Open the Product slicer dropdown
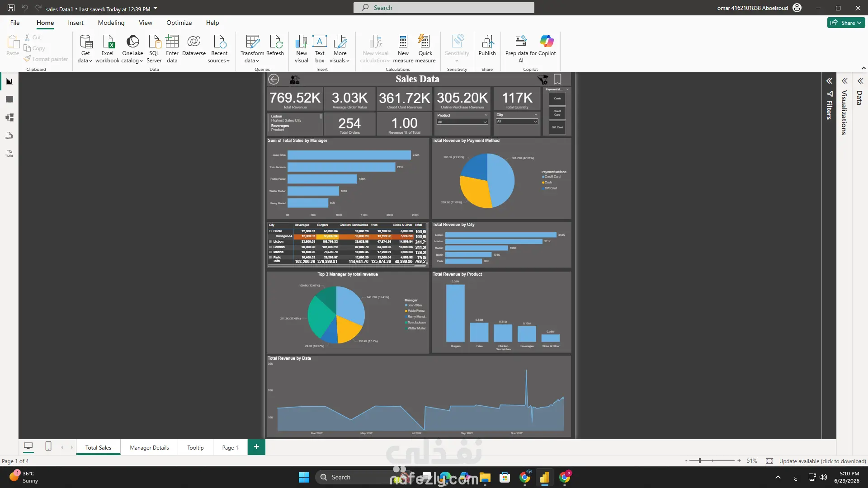This screenshot has height=488, width=868. tap(462, 122)
